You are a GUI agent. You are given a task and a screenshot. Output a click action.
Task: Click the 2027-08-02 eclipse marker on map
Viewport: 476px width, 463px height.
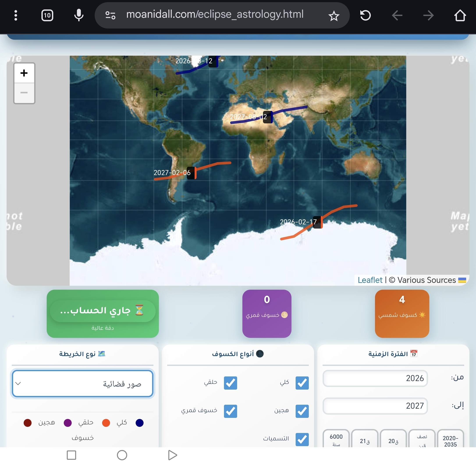pos(268,117)
